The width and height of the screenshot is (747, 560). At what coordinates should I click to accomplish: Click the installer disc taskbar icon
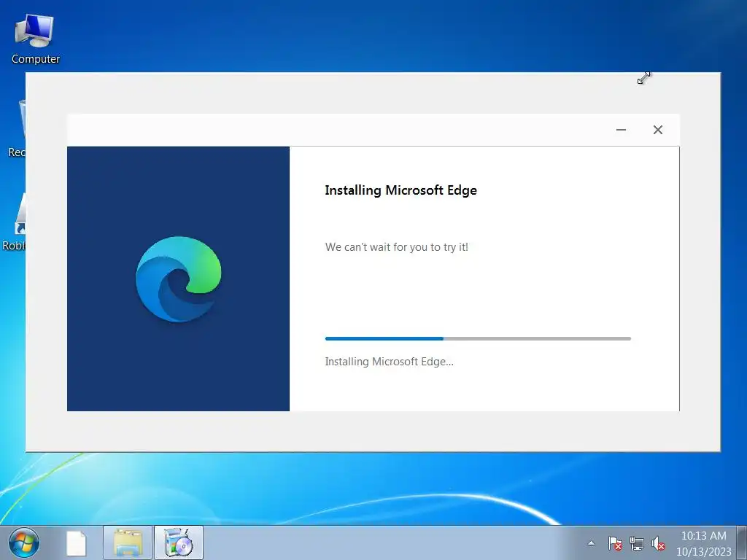click(179, 542)
